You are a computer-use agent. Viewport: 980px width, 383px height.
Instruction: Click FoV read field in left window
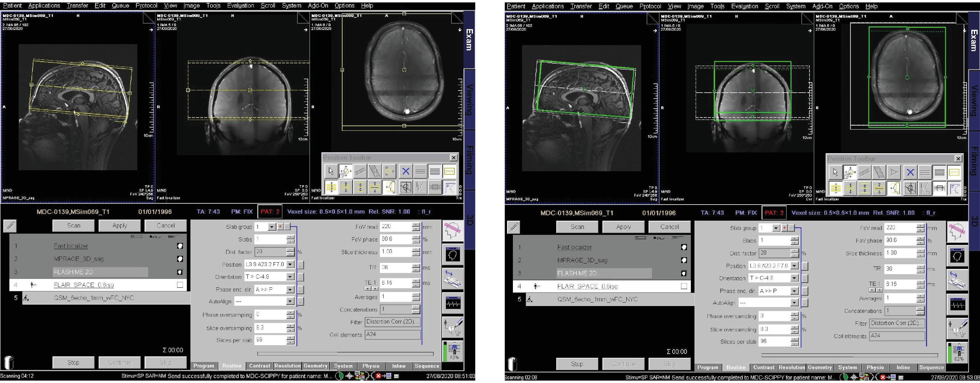[x=396, y=226]
